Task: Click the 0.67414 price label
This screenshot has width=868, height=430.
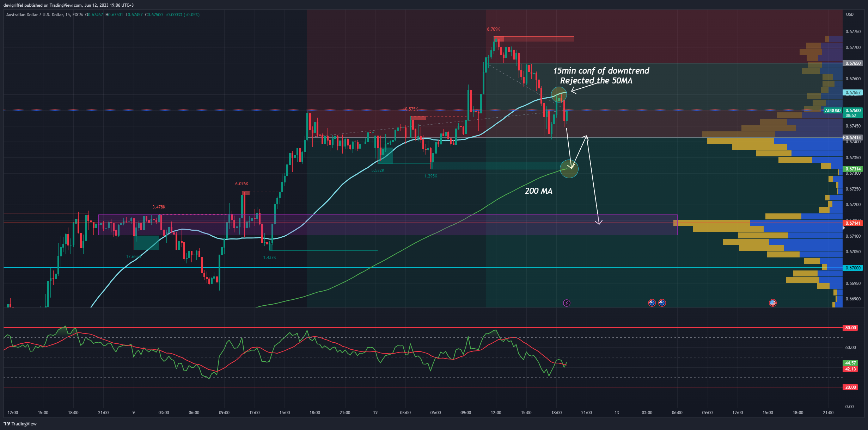Action: coord(853,138)
